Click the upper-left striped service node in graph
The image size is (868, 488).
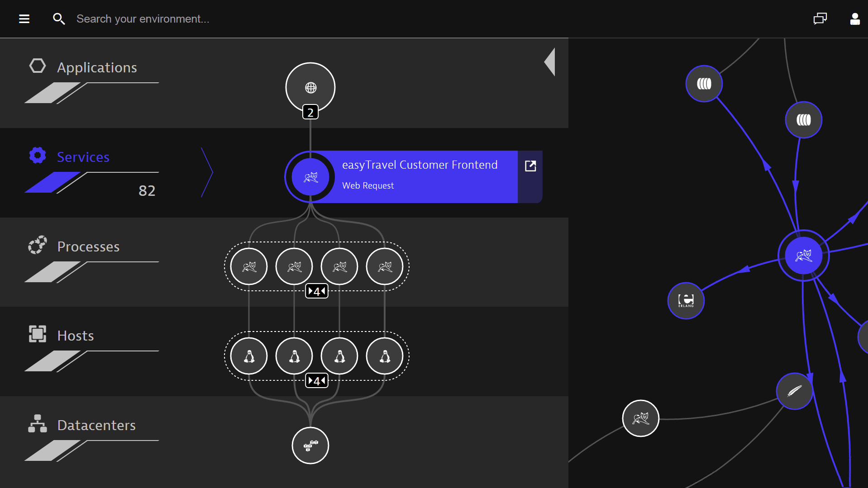704,84
